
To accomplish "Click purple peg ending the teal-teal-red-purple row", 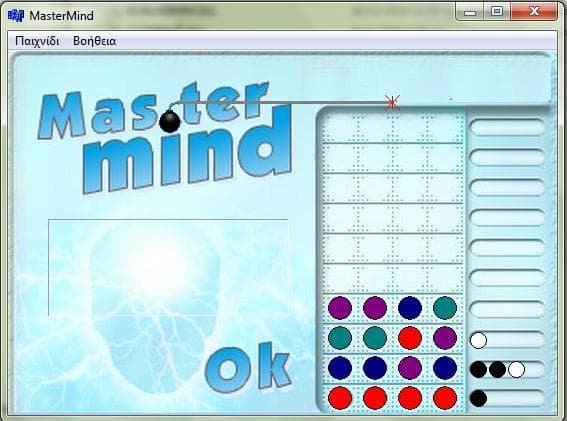I will tap(445, 338).
